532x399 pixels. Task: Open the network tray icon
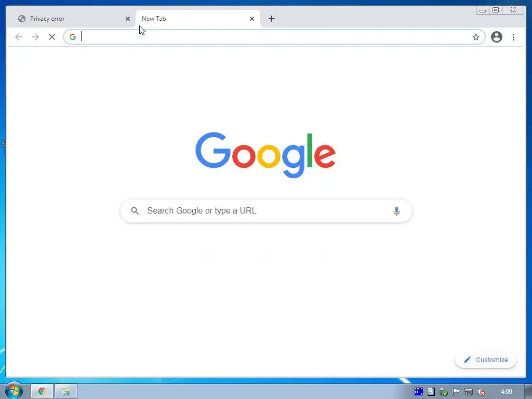pyautogui.click(x=469, y=392)
